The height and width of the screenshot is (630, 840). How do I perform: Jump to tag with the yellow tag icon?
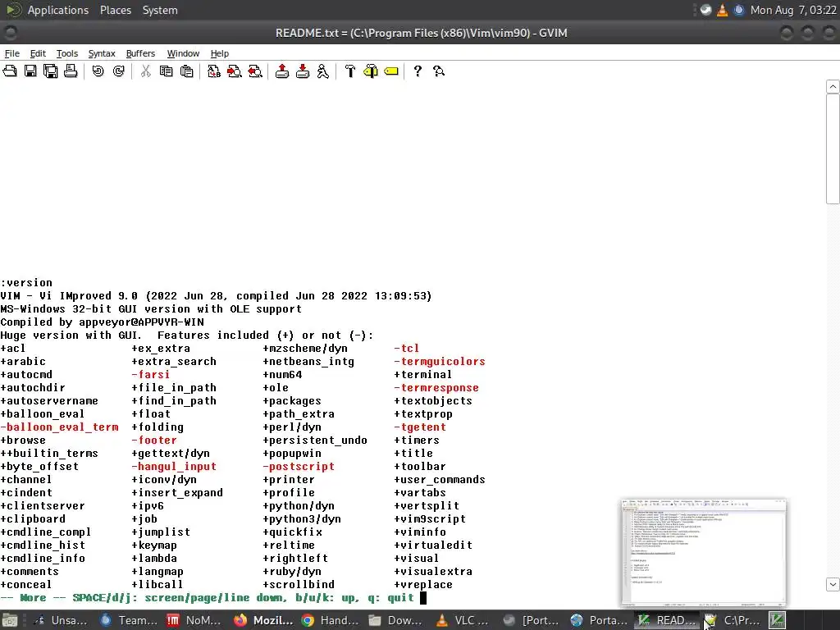[x=391, y=71]
